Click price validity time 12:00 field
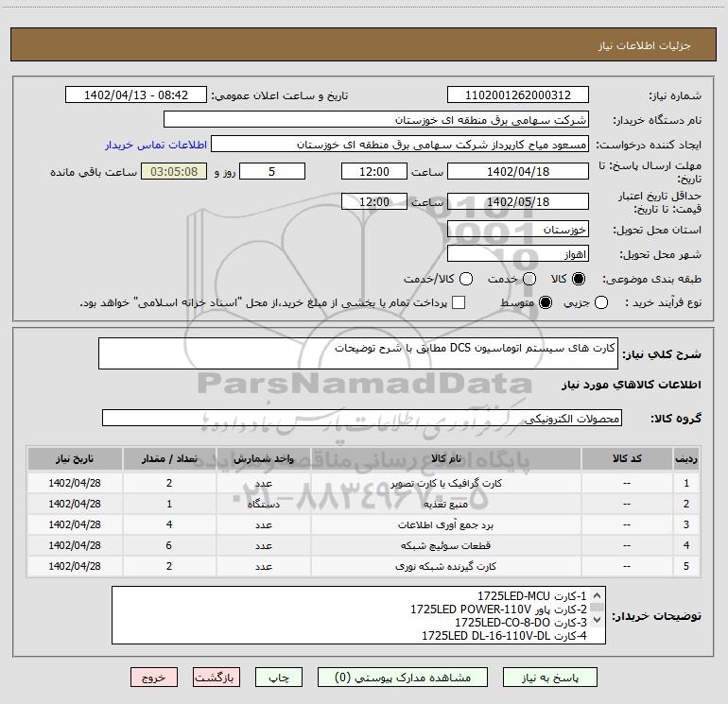This screenshot has height=704, width=728. [374, 201]
